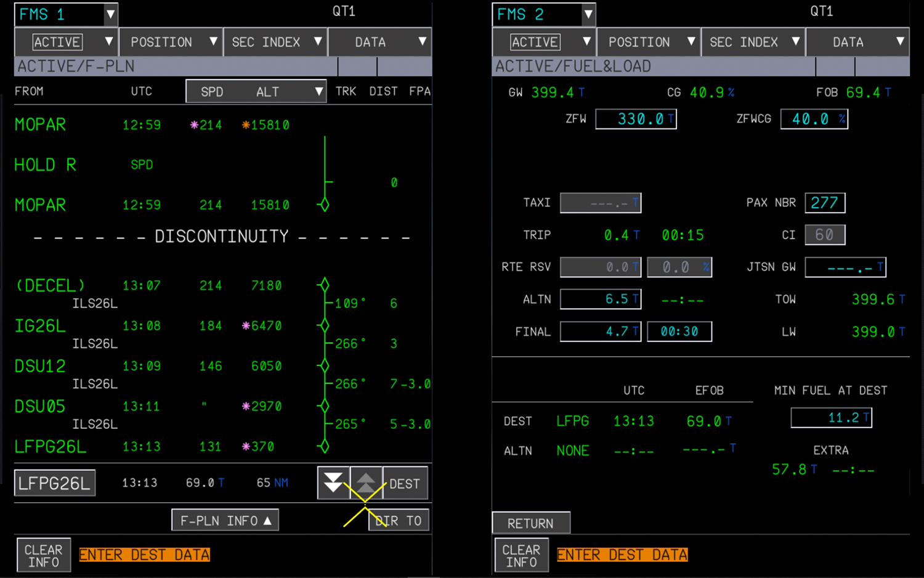This screenshot has width=924, height=578.
Task: Click the 146 speed at DSU12
Action: click(x=211, y=366)
